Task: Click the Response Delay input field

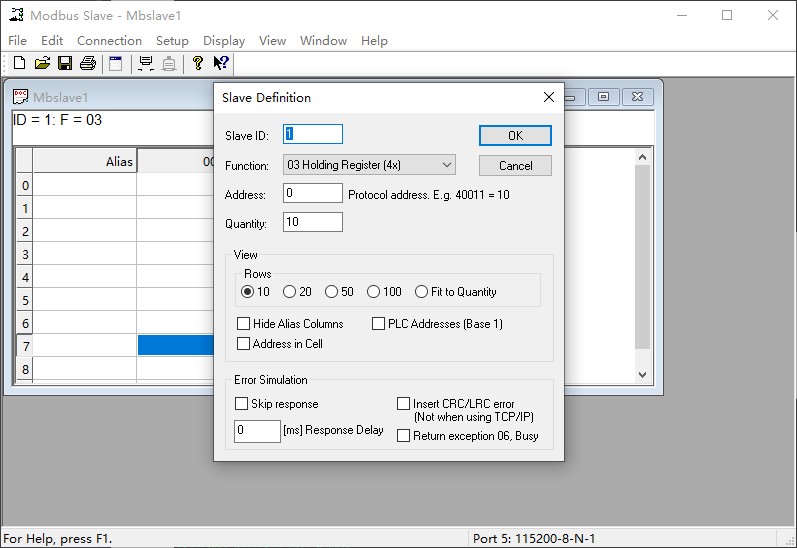Action: 257,431
